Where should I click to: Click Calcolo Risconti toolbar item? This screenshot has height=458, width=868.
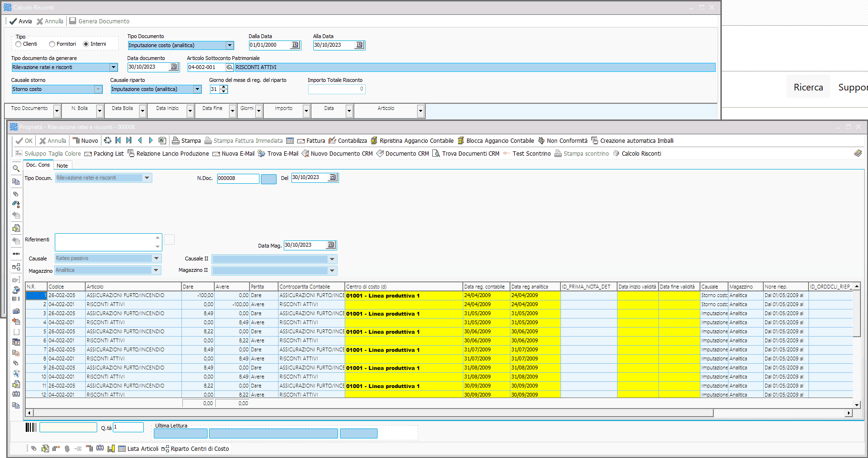(637, 153)
